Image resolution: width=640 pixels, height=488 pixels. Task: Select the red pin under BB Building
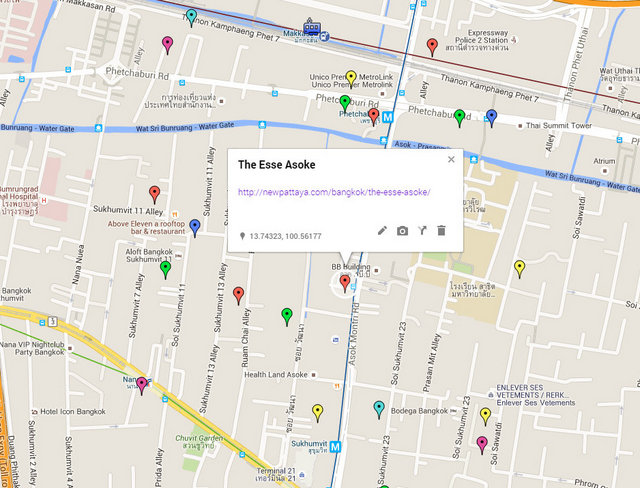pyautogui.click(x=345, y=284)
